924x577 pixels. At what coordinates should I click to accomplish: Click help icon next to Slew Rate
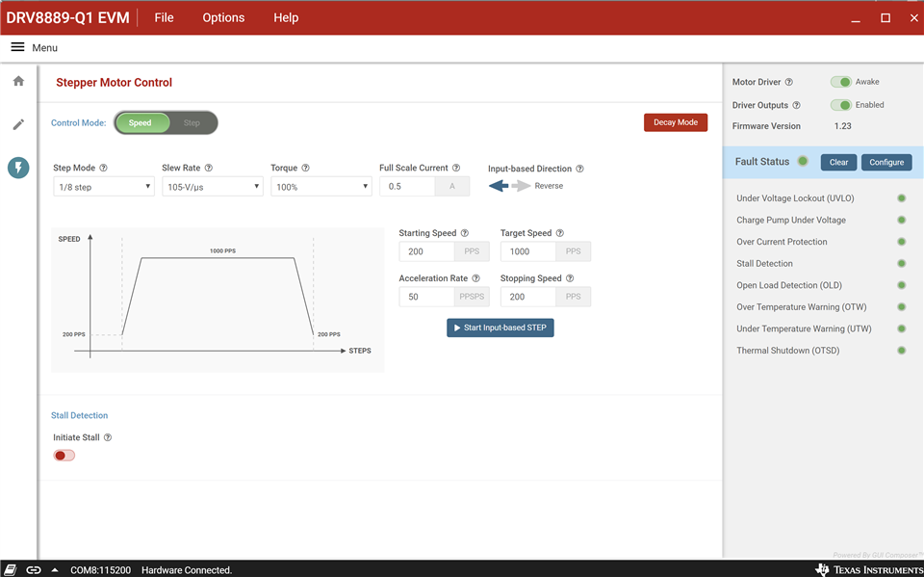209,169
